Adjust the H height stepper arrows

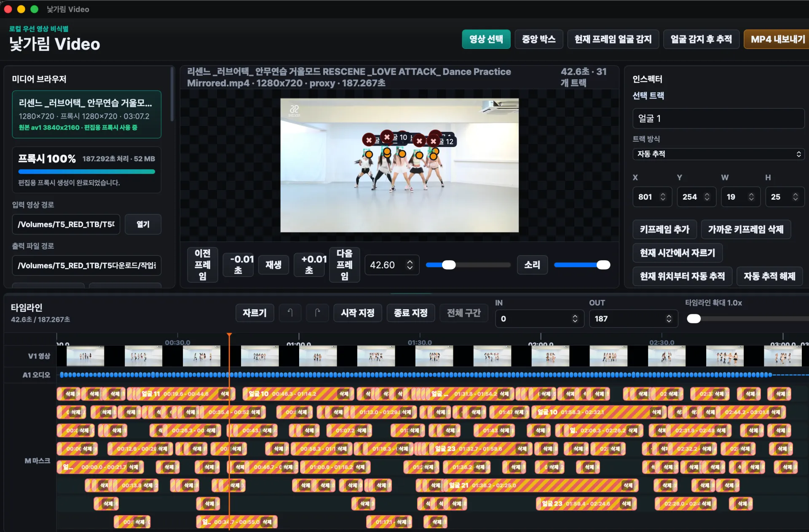[796, 197]
